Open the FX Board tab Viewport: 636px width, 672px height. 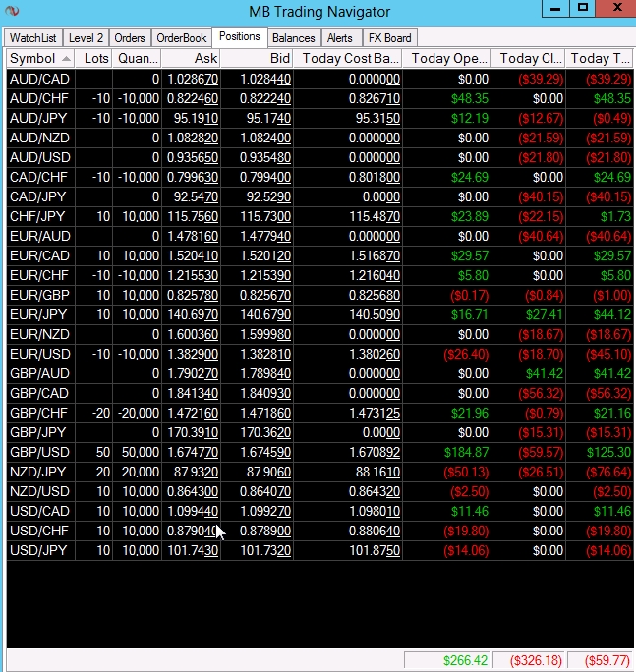point(389,38)
